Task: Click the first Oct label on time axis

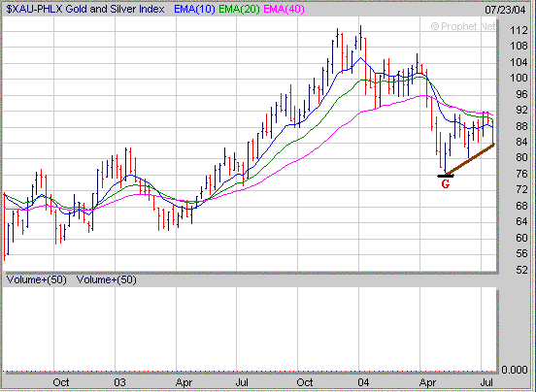Action: pyautogui.click(x=61, y=382)
